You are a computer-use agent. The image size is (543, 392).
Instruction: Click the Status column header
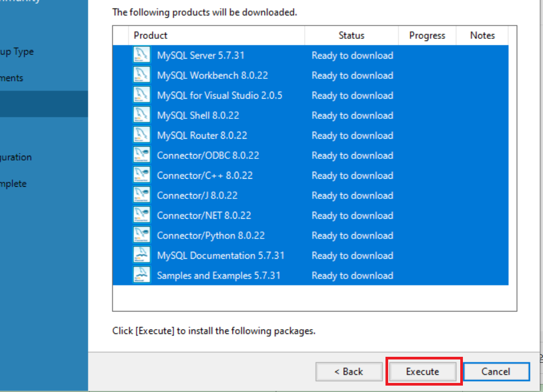pyautogui.click(x=351, y=35)
